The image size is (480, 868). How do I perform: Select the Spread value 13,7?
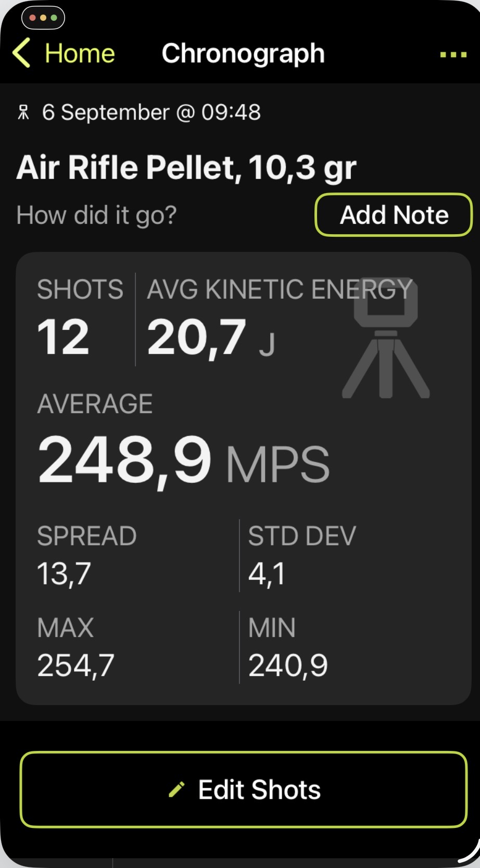click(x=64, y=574)
